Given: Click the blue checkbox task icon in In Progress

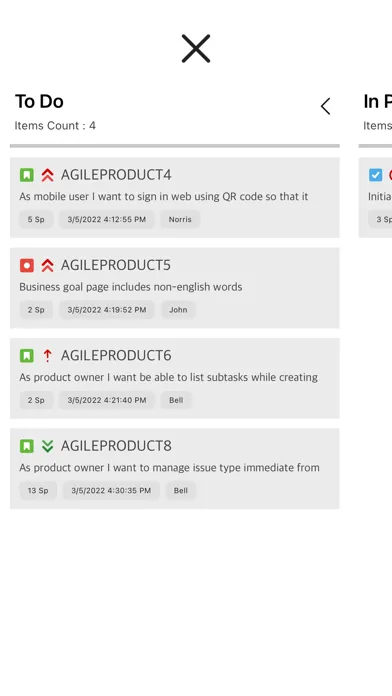Looking at the screenshot, I should click(376, 175).
